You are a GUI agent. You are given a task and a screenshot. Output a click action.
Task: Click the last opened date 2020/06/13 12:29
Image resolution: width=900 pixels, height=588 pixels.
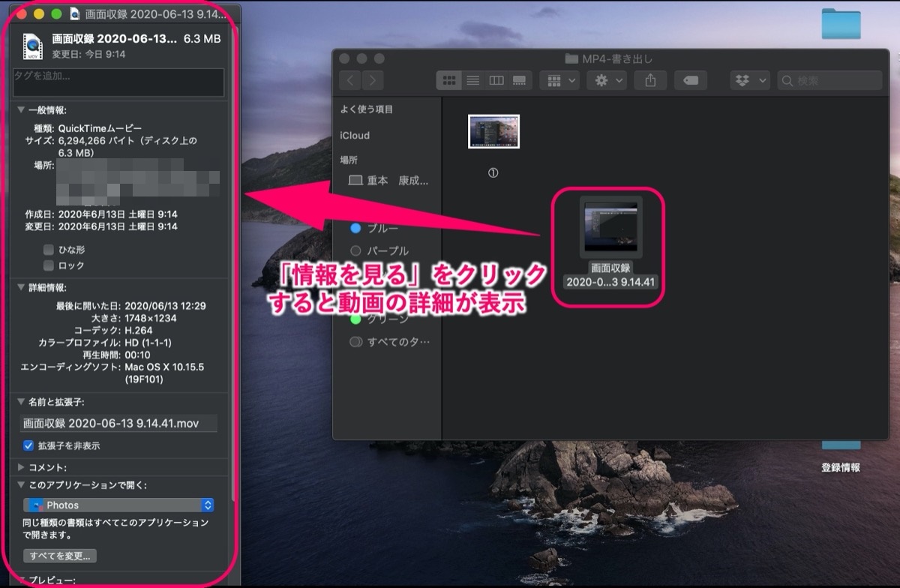coord(165,306)
